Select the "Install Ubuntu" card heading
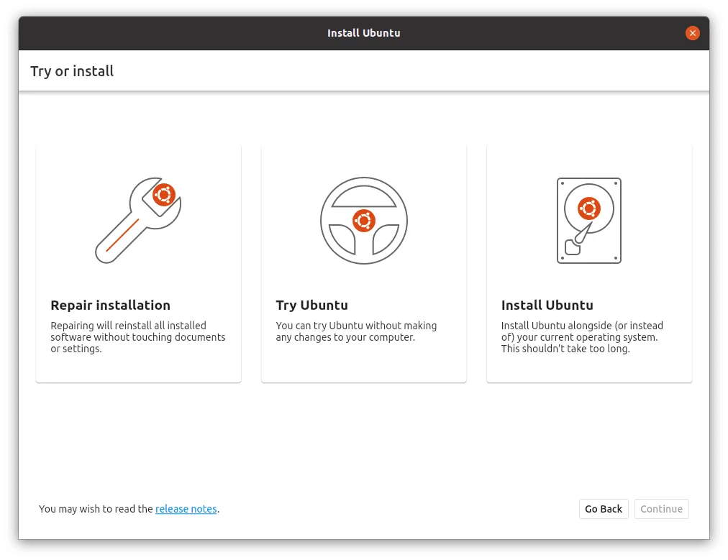The image size is (728, 560). [547, 305]
